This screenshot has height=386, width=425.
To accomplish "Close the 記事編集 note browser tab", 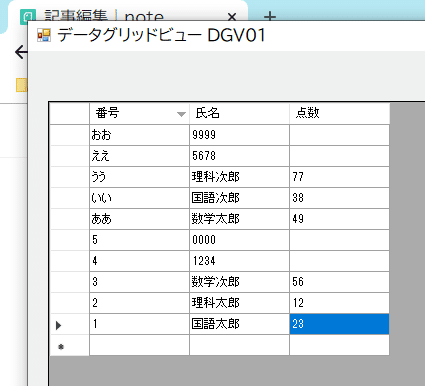I will (232, 16).
